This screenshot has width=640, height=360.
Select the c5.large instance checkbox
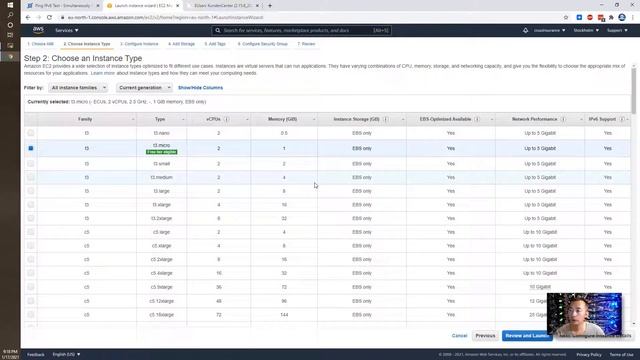(x=31, y=232)
